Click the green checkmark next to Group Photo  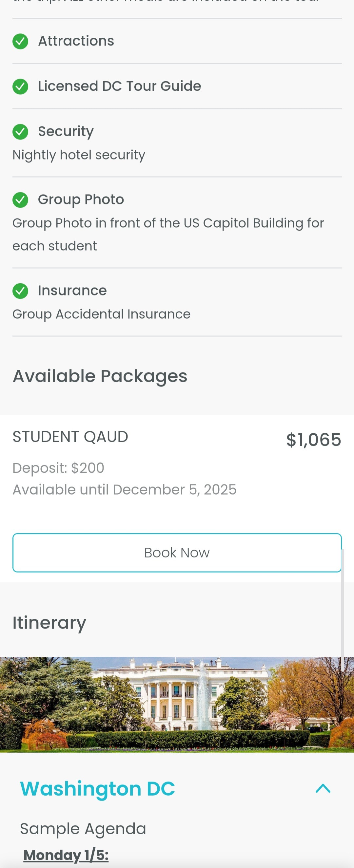[20, 200]
